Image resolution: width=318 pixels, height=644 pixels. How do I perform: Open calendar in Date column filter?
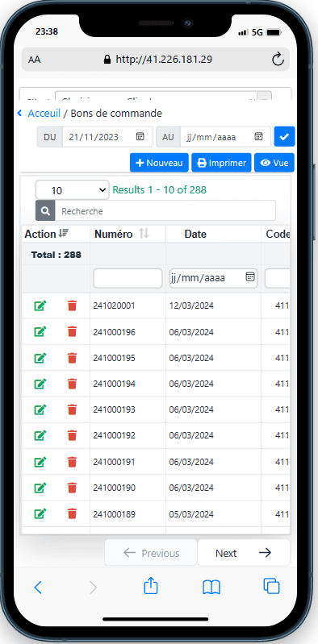249,277
